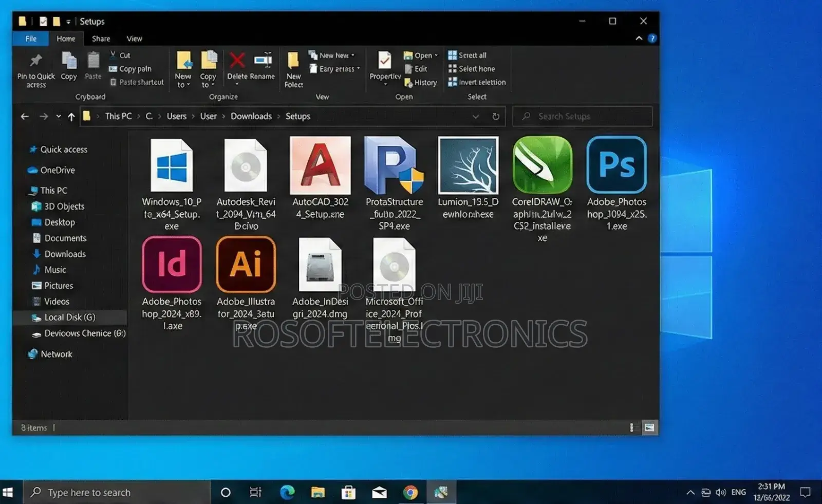The height and width of the screenshot is (504, 822).
Task: Select the Adobe Photoshop Ps file icon
Action: point(616,164)
